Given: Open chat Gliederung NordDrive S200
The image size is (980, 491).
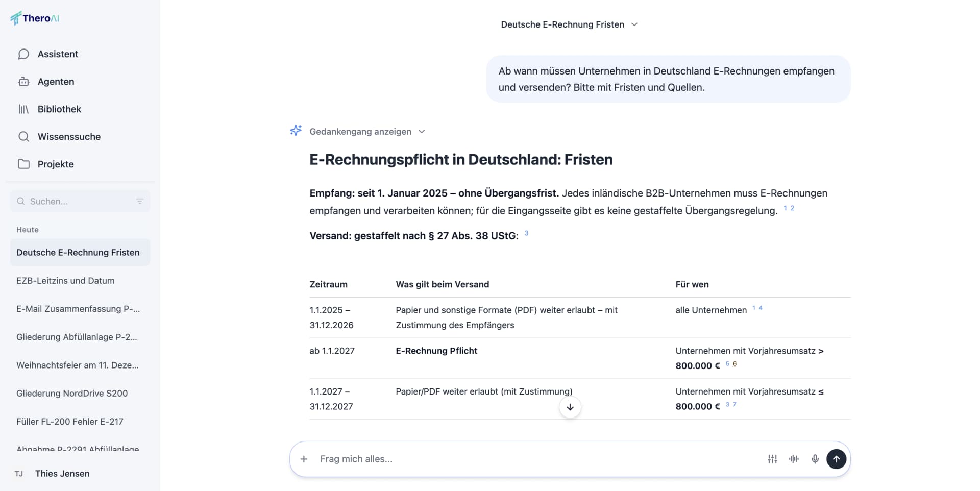Looking at the screenshot, I should click(x=80, y=394).
